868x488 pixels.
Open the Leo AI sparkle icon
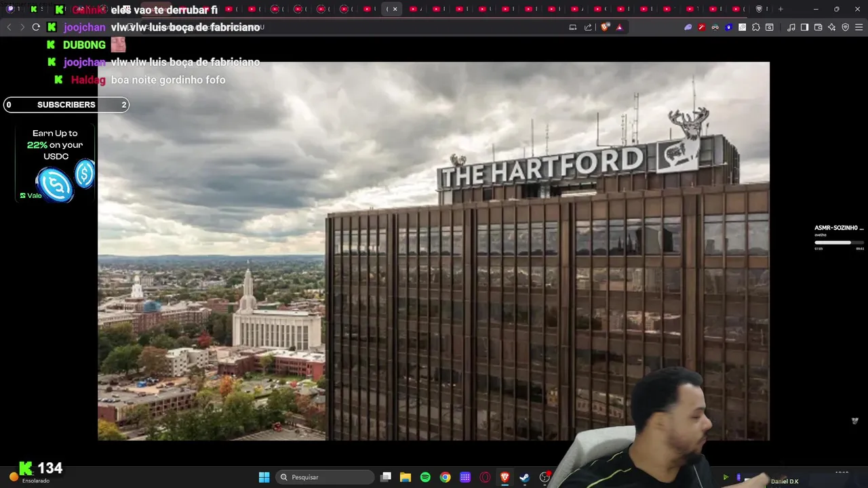point(831,27)
